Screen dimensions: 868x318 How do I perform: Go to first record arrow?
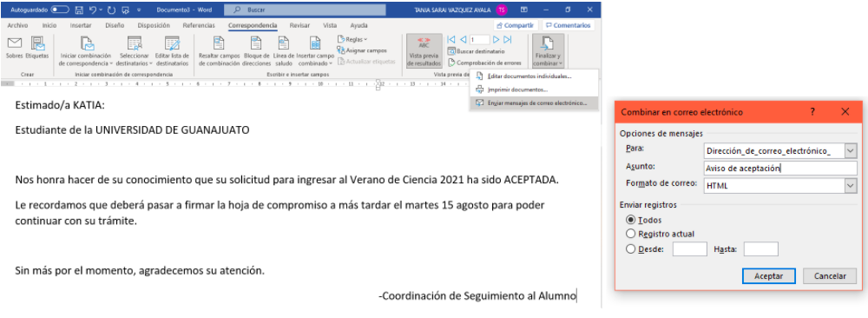(451, 39)
